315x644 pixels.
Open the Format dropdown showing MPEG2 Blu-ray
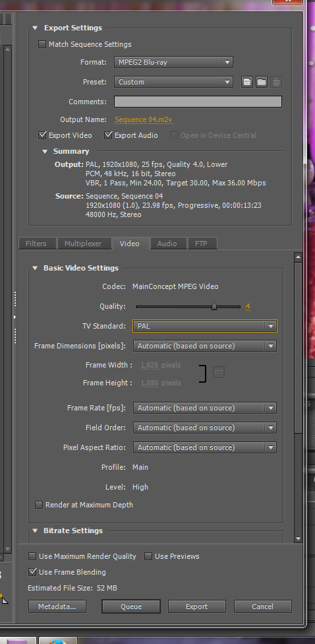click(173, 62)
